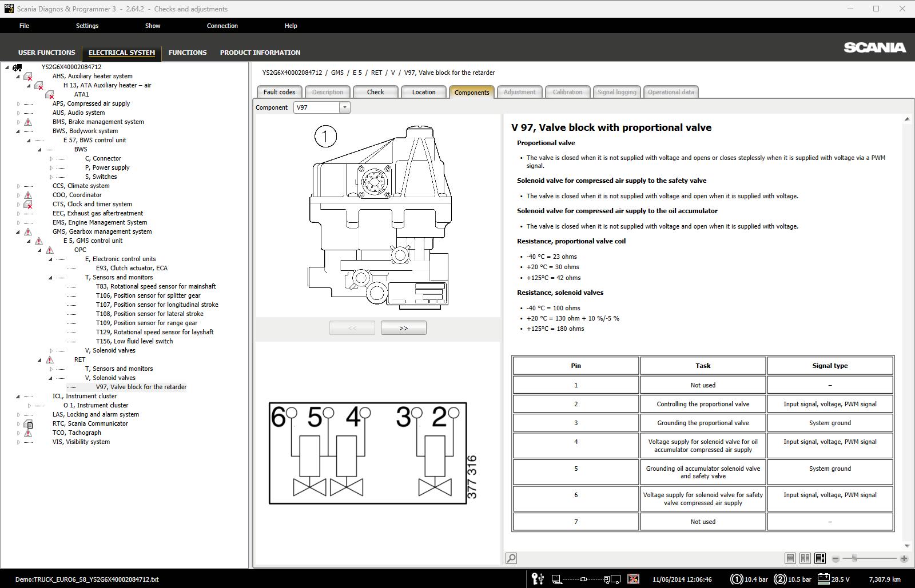Viewport: 915px width, 588px height.
Task: Click the warning triangle beside E 5 GMS control unit
Action: click(x=38, y=241)
